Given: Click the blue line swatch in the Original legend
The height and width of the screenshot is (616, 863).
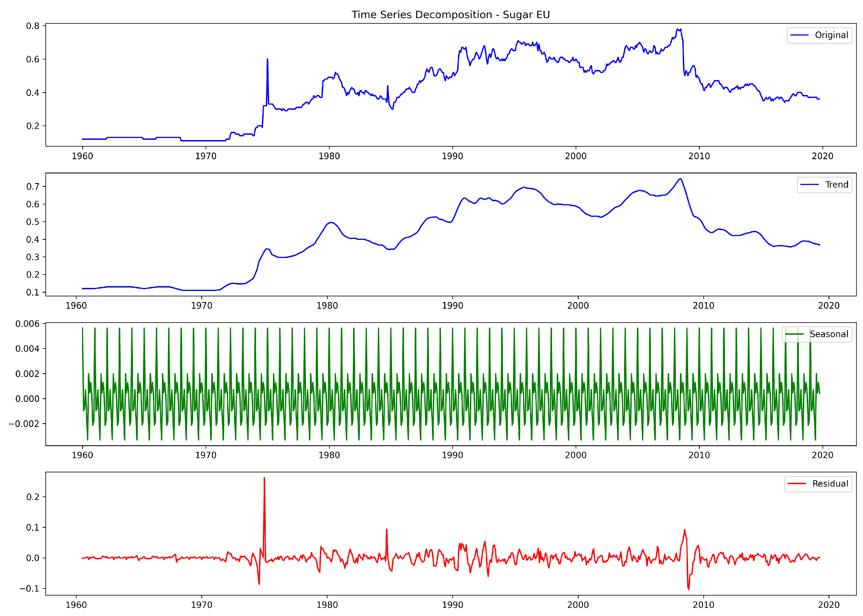Looking at the screenshot, I should pyautogui.click(x=799, y=35).
